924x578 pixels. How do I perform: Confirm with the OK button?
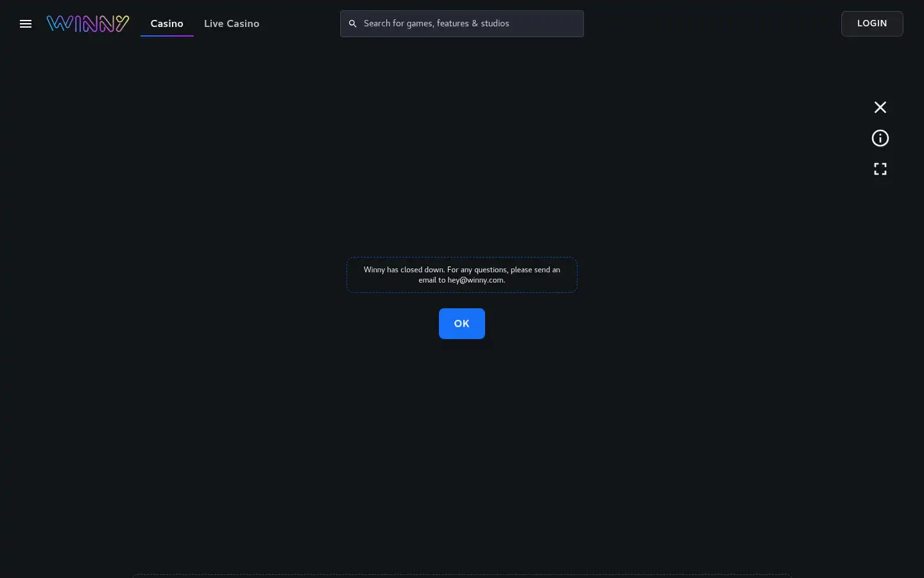462,324
